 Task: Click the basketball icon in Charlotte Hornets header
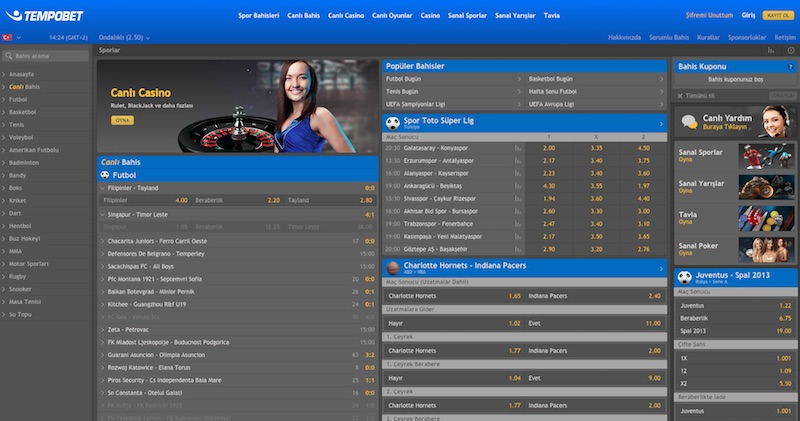392,268
